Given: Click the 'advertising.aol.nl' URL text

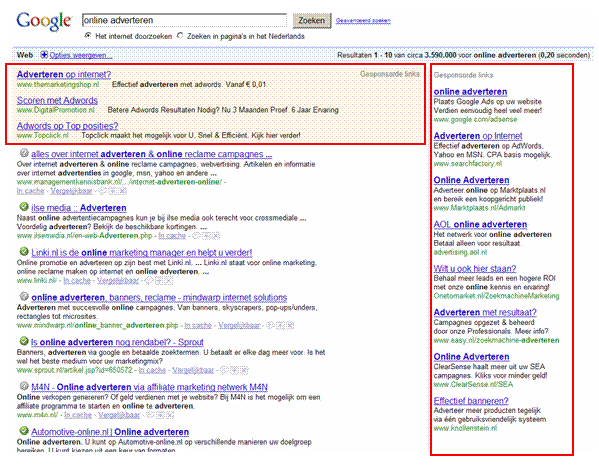Looking at the screenshot, I should click(x=460, y=252).
